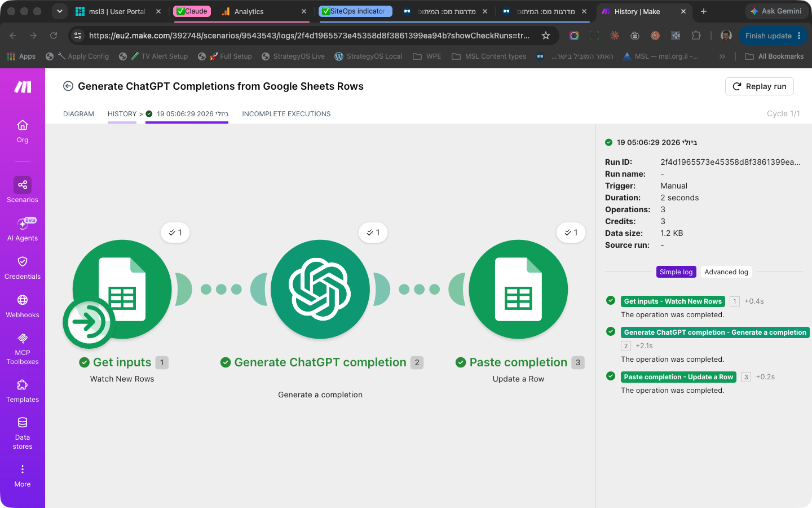Click the Run ID value text
The image size is (812, 508).
(x=730, y=162)
